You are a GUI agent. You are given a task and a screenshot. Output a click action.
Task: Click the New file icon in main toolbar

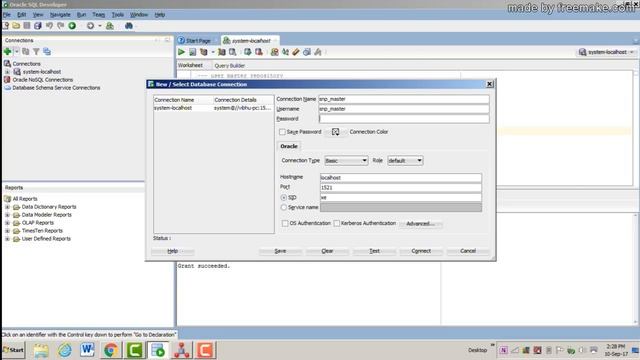click(x=6, y=26)
